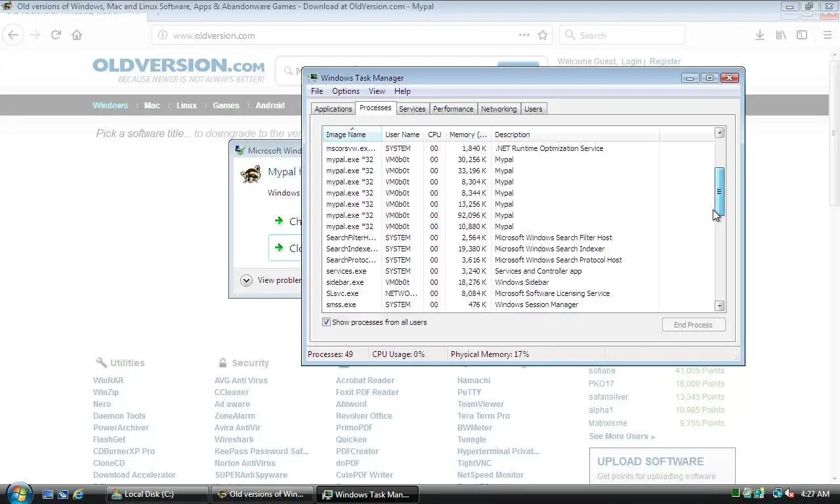The width and height of the screenshot is (840, 504).
Task: Click the green Task Manager CPU tray icon
Action: 736,493
